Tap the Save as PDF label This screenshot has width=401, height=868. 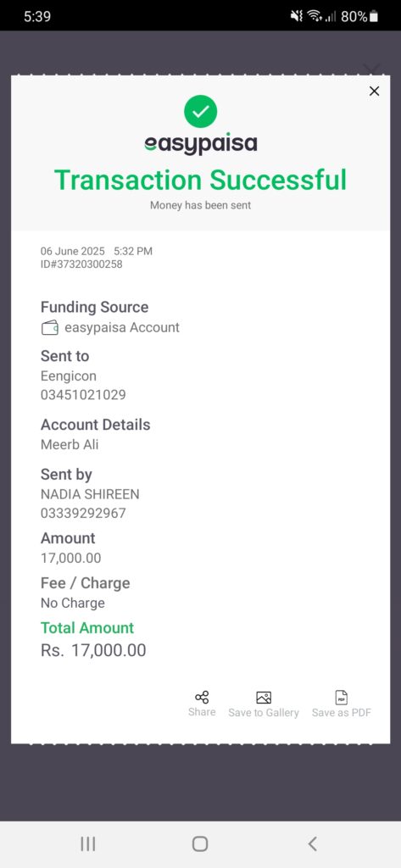(x=342, y=712)
